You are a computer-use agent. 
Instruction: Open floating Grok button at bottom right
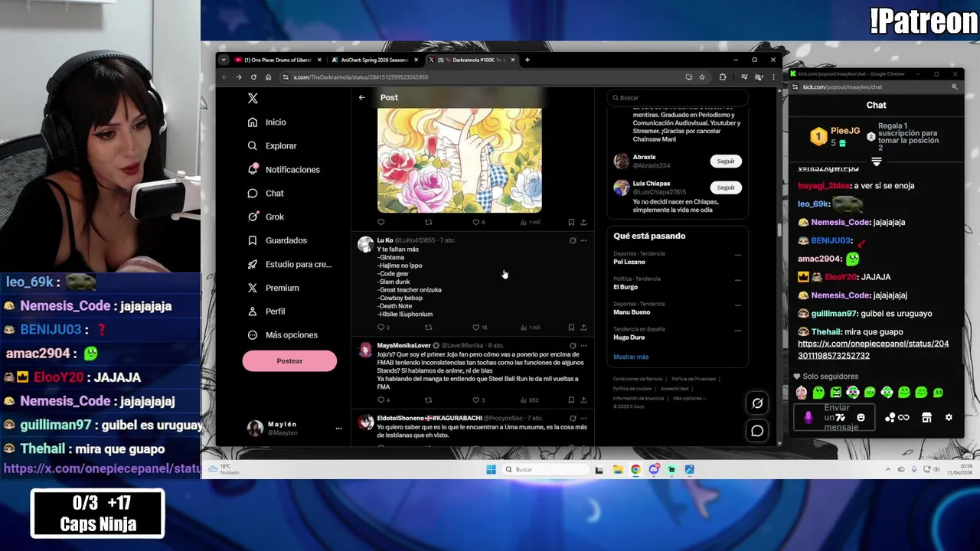tap(757, 403)
